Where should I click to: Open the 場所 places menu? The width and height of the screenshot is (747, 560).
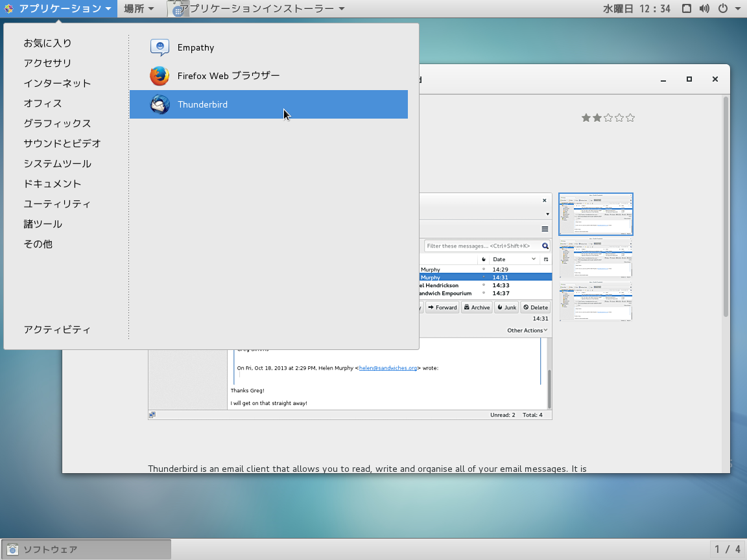(139, 8)
